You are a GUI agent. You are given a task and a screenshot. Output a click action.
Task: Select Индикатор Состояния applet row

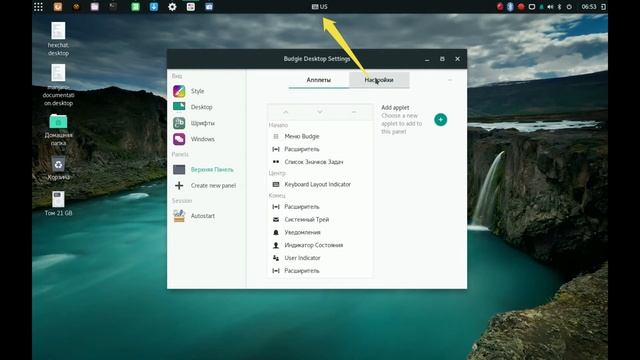(320, 245)
